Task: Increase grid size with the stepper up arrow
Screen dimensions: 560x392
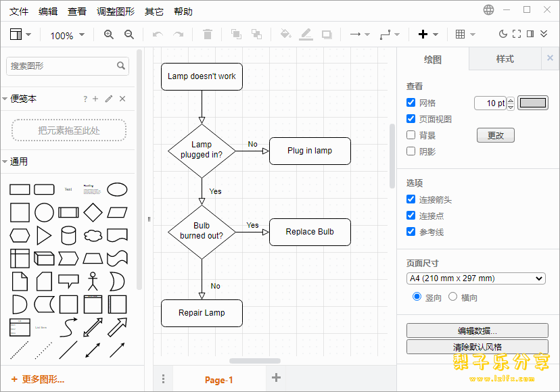Action: (511, 100)
